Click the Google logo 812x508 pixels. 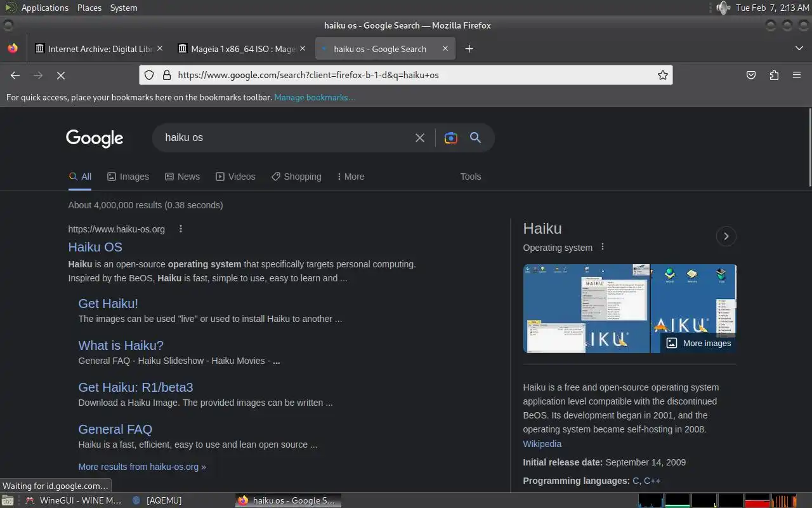click(95, 138)
